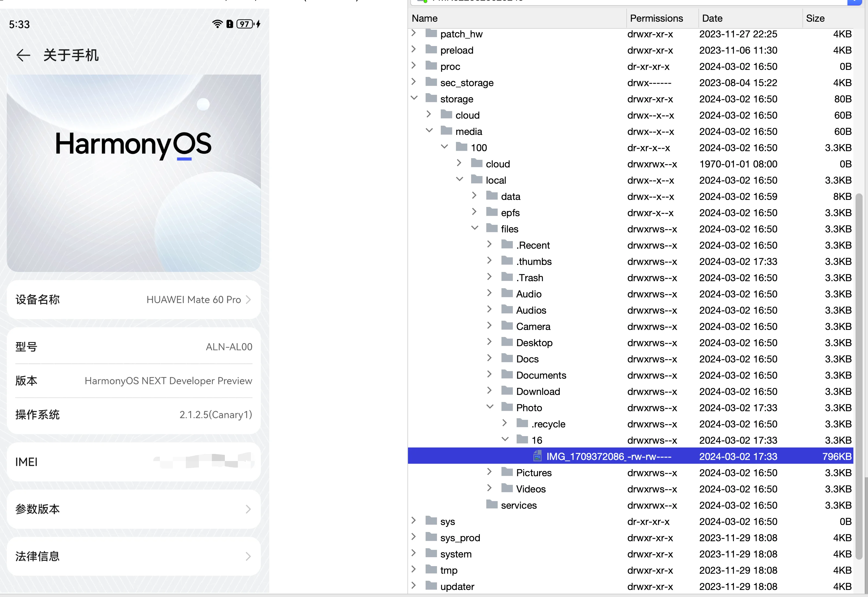The height and width of the screenshot is (597, 868).
Task: Click the sec_storage folder icon
Action: click(431, 82)
